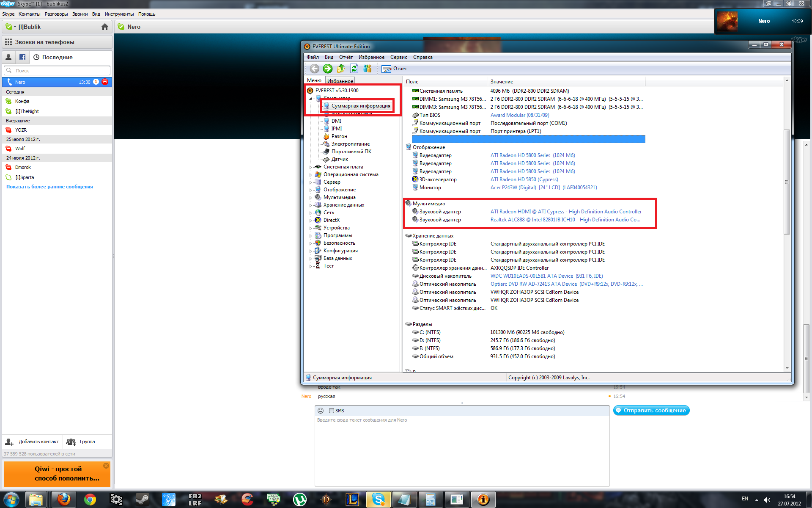Click scroll-down arrow of EVEREST list
The height and width of the screenshot is (508, 812).
pos(787,368)
